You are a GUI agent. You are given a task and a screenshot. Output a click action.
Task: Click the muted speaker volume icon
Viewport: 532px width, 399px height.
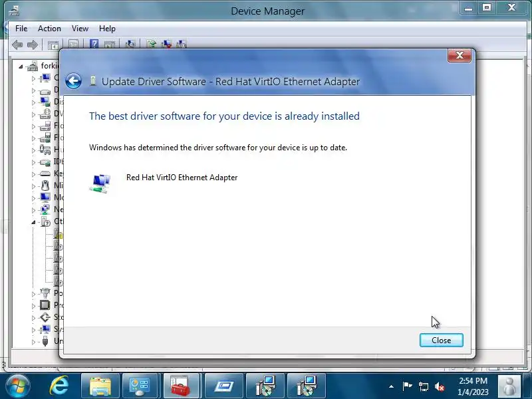click(x=440, y=386)
